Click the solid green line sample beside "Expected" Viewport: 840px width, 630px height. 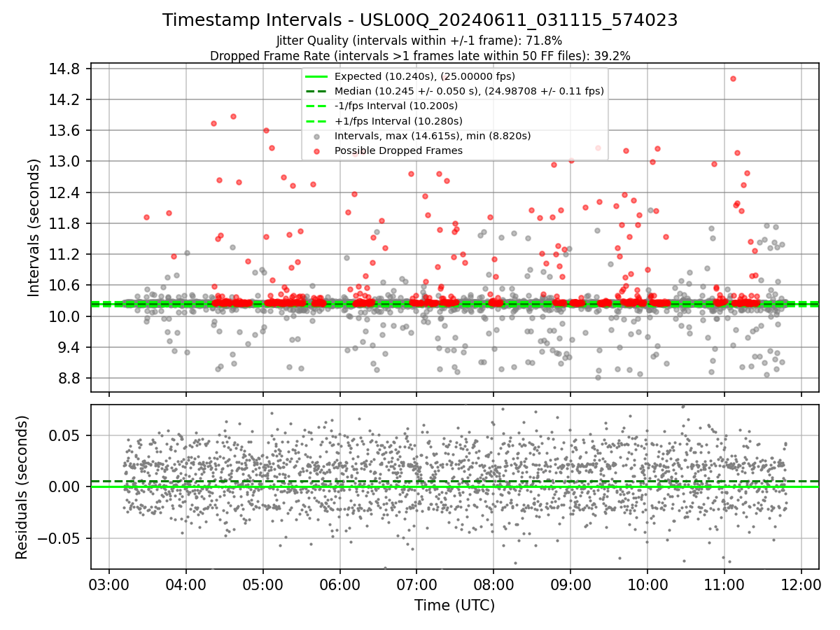point(317,76)
